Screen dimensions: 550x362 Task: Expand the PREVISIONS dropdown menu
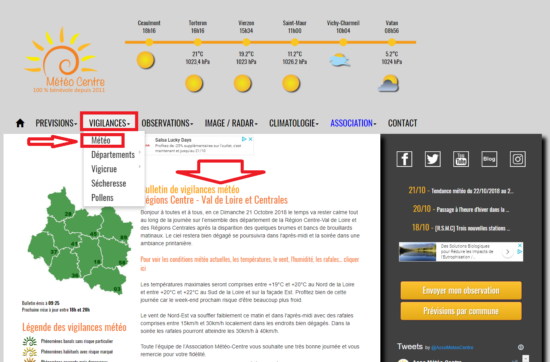coord(56,123)
